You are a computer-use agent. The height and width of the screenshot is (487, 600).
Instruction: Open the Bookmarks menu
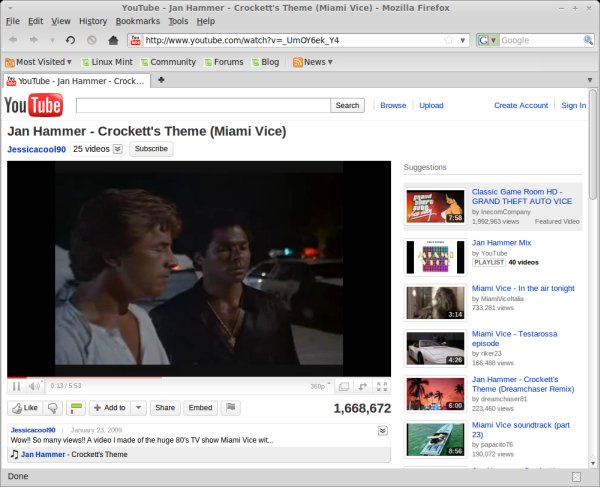[136, 20]
